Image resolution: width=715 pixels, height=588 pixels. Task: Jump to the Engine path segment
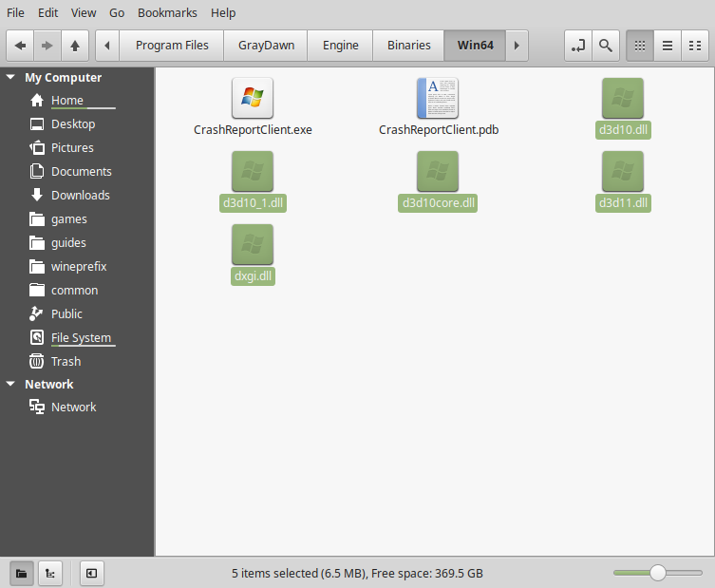coord(341,46)
